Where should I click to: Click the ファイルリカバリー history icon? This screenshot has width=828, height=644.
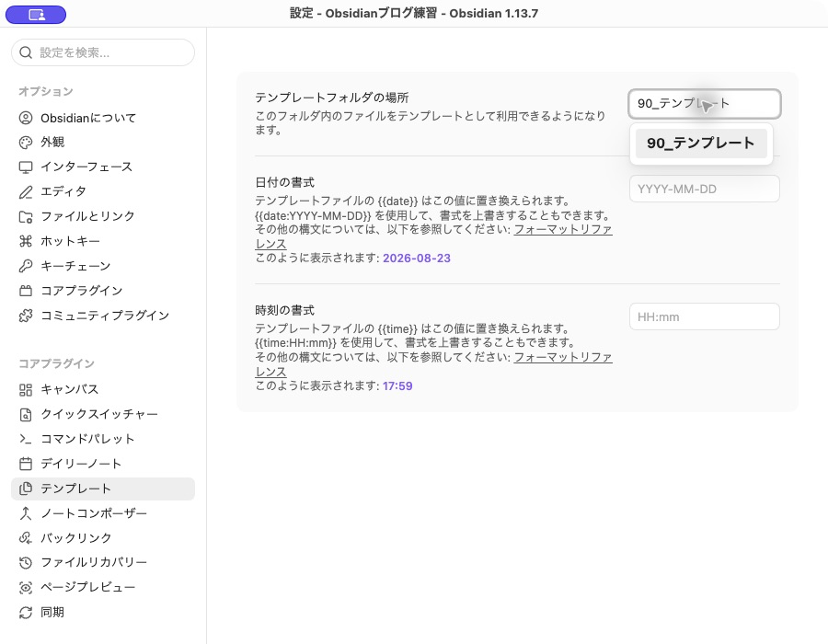(26, 563)
